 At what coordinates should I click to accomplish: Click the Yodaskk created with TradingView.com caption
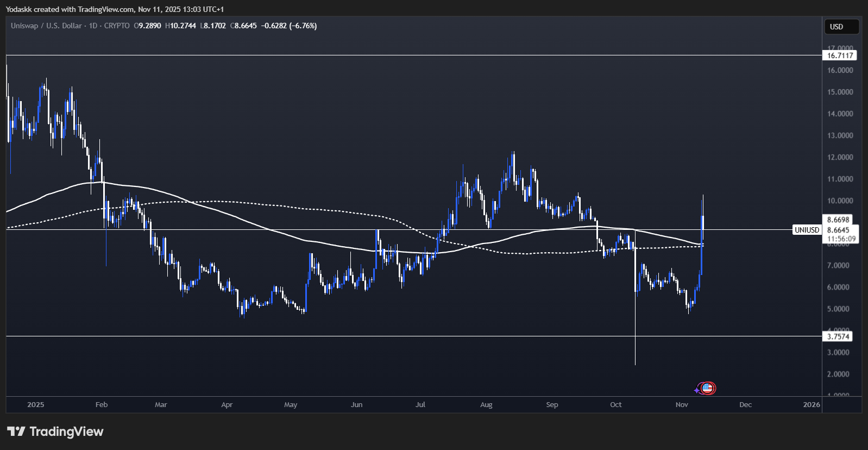[x=115, y=9]
